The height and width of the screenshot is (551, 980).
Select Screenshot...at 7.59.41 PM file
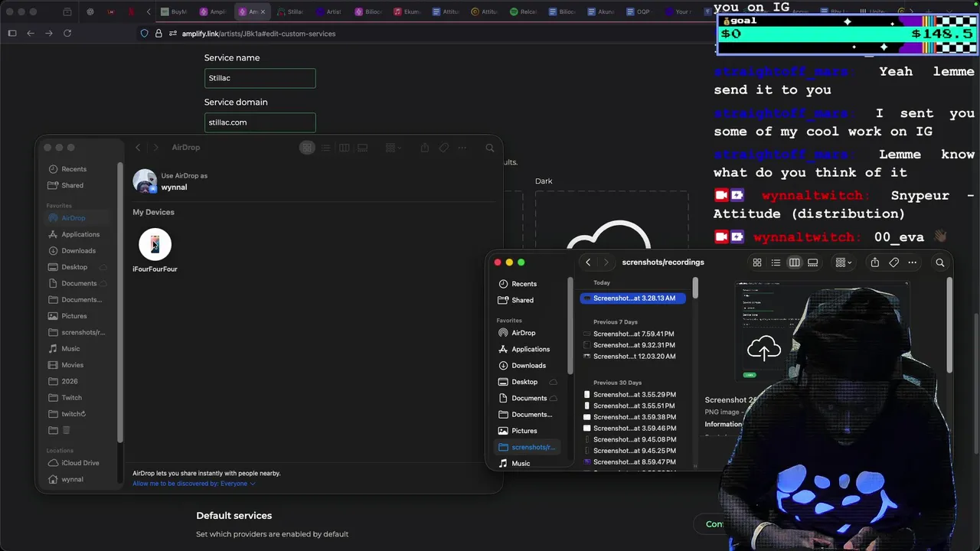click(632, 334)
